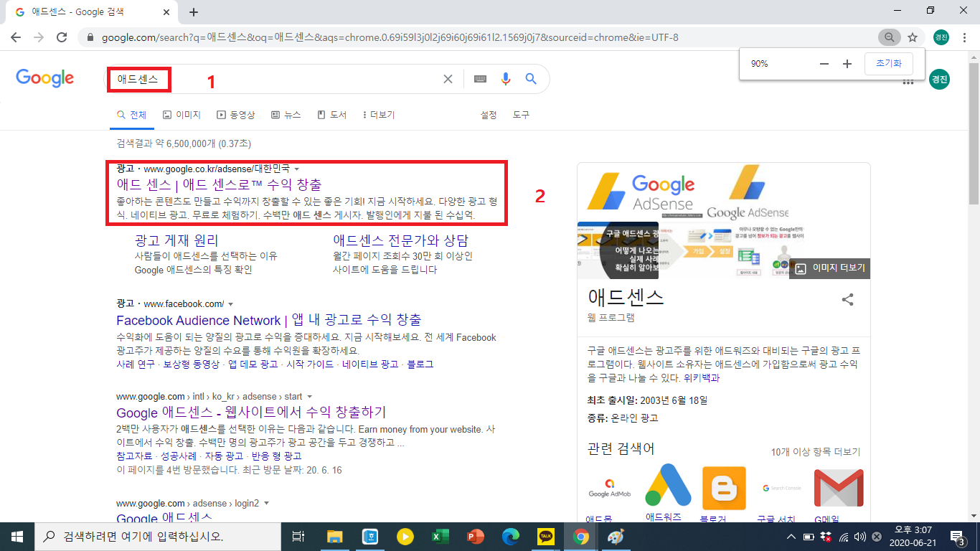Screen dimensions: 980x551
Task: Click the blue search magnifier button
Action: (531, 79)
